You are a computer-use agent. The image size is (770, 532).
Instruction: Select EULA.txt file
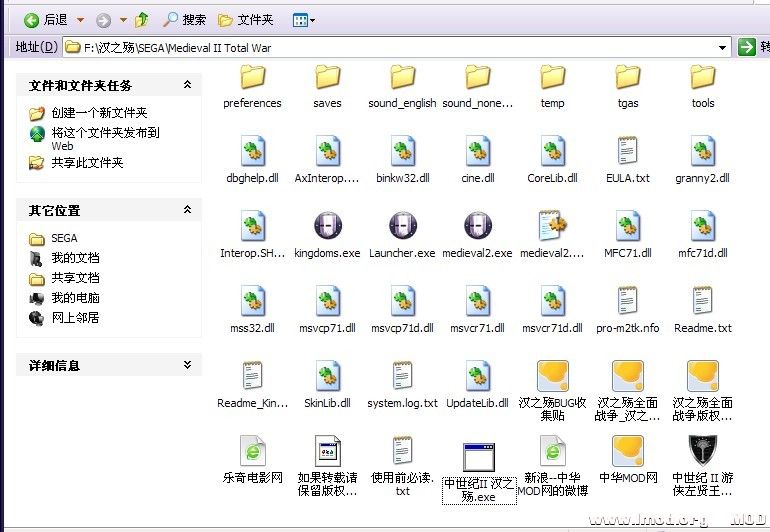[628, 160]
